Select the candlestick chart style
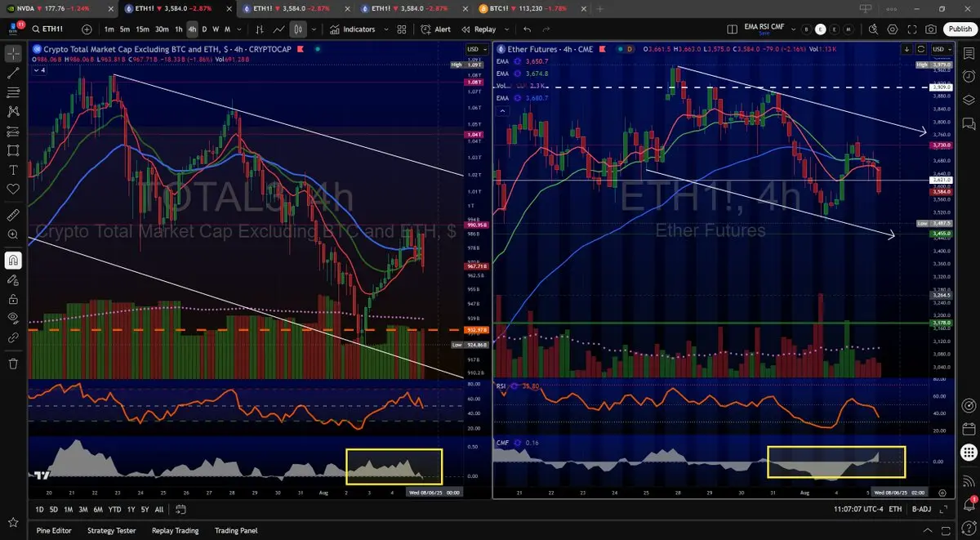Screen dimensions: 980x540 tap(298, 29)
